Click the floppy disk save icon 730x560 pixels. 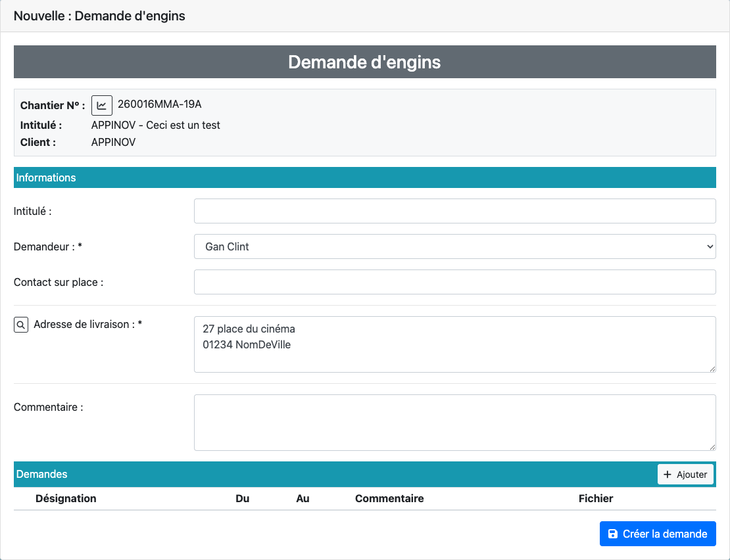pos(613,534)
